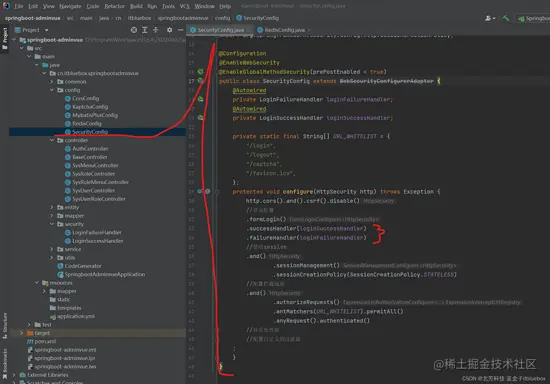This screenshot has width=550, height=384.
Task: Open the Refactor menu
Action: pos(114,6)
